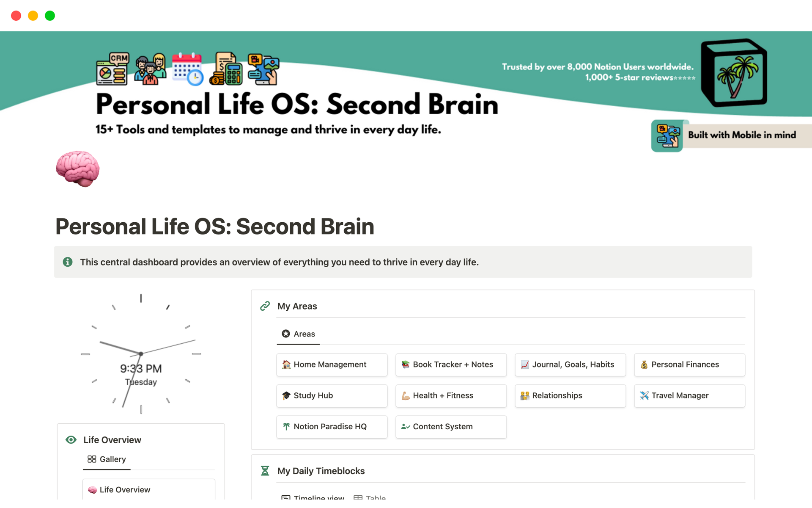The width and height of the screenshot is (812, 508).
Task: Select the Areas tab
Action: point(299,334)
